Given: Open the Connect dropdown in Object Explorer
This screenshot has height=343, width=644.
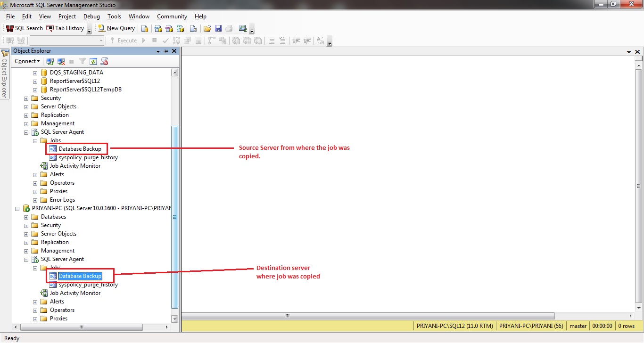Looking at the screenshot, I should click(x=27, y=61).
